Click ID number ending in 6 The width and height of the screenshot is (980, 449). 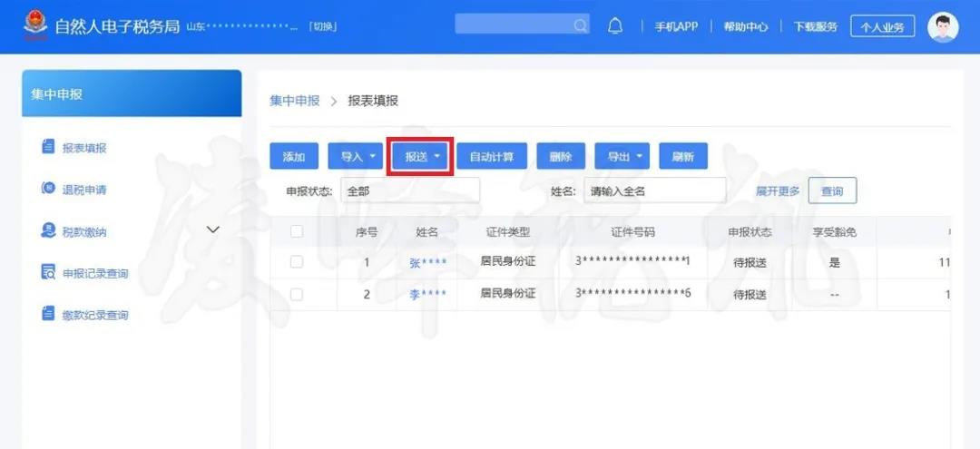pyautogui.click(x=632, y=293)
